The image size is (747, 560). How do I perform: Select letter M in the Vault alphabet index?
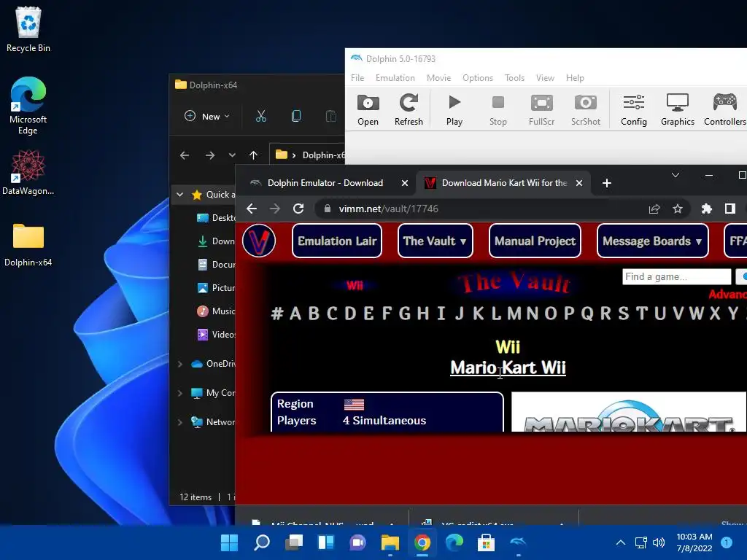coord(514,314)
